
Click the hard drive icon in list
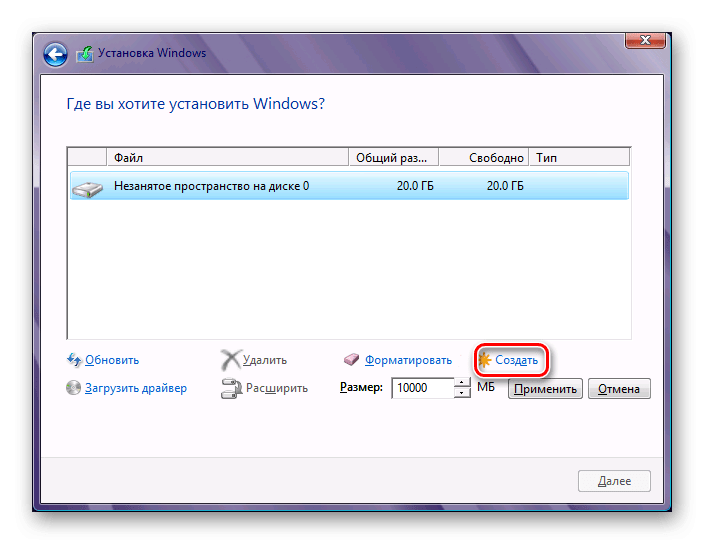[90, 186]
